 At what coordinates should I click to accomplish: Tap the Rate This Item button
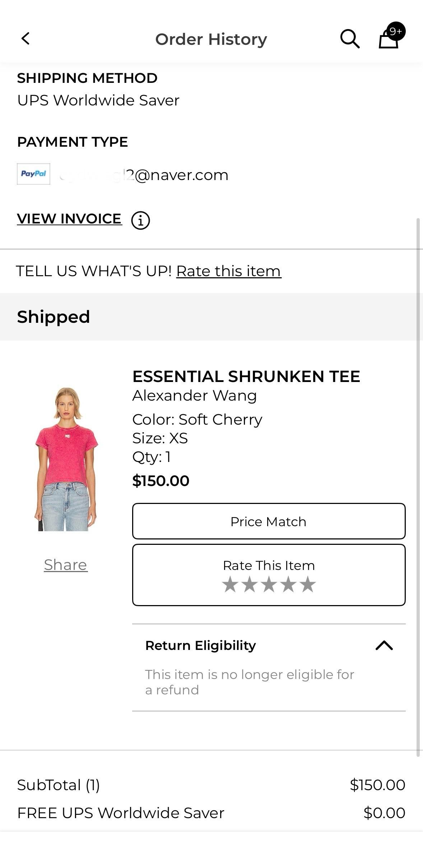click(x=269, y=575)
